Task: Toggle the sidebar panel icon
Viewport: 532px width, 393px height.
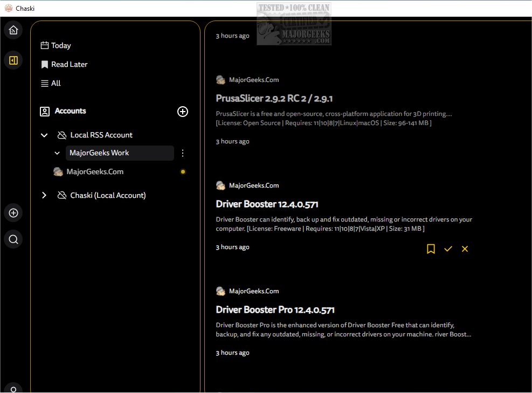Action: [x=13, y=60]
